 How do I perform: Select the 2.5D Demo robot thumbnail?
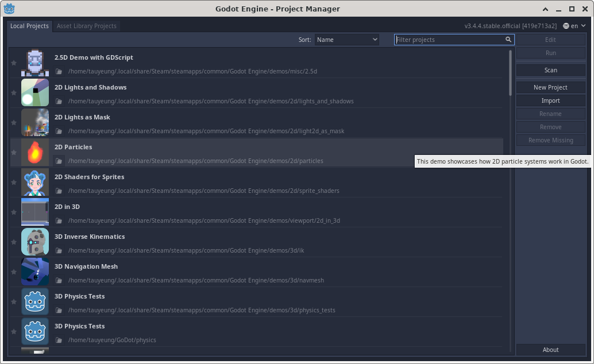[35, 63]
